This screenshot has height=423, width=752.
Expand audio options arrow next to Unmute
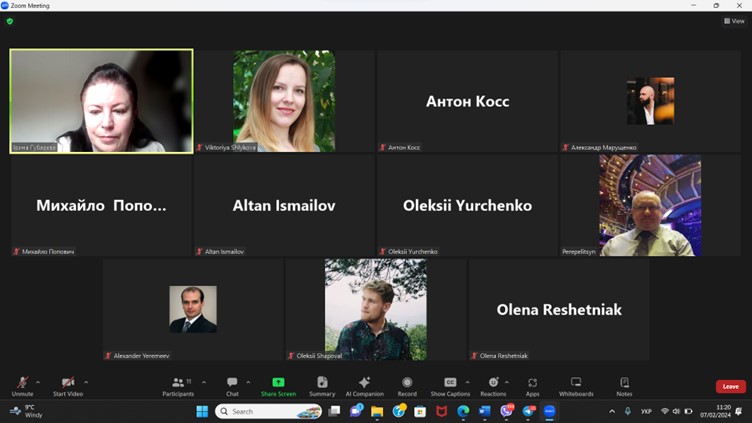[38, 382]
